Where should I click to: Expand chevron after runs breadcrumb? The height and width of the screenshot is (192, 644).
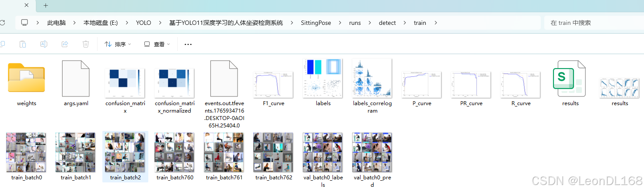370,23
